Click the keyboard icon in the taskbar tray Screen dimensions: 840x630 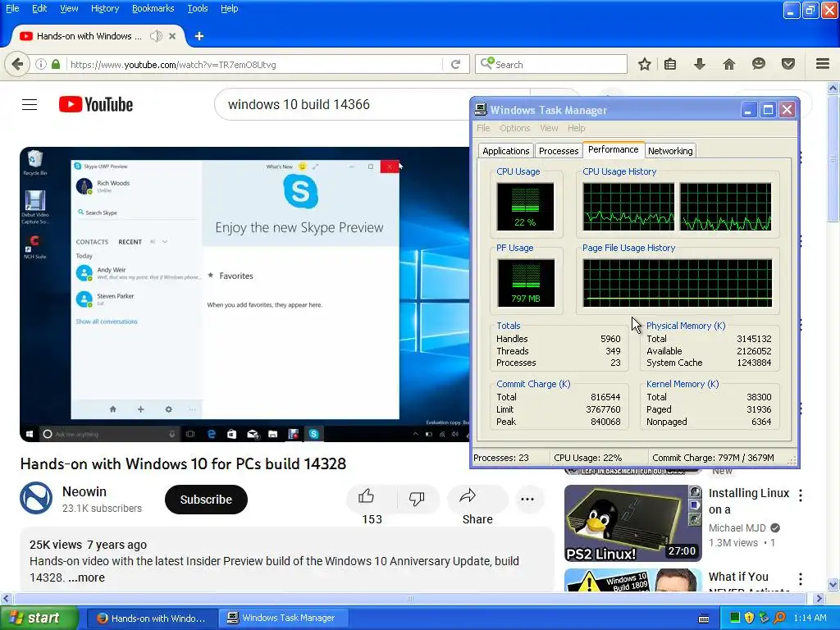(x=704, y=619)
